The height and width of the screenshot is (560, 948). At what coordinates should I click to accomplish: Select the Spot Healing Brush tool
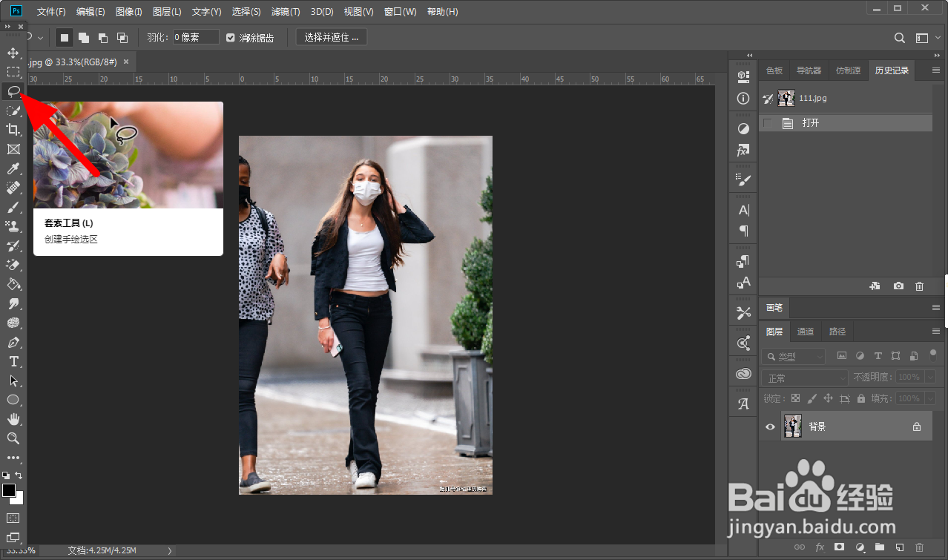coord(13,188)
